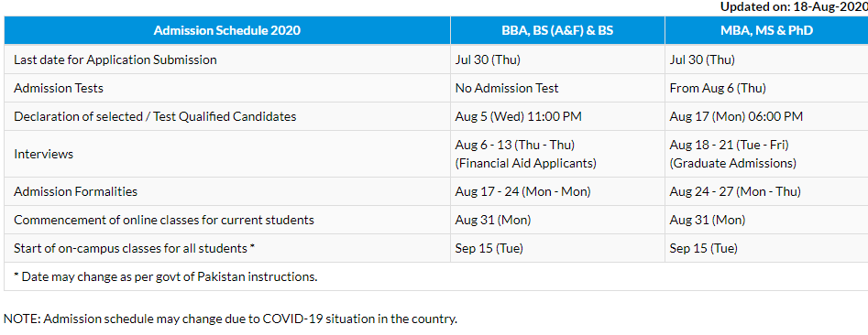This screenshot has width=868, height=335.
Task: Select the 'Aug 24 - 27 (Mon - Thu)' cell
Action: tap(766, 192)
